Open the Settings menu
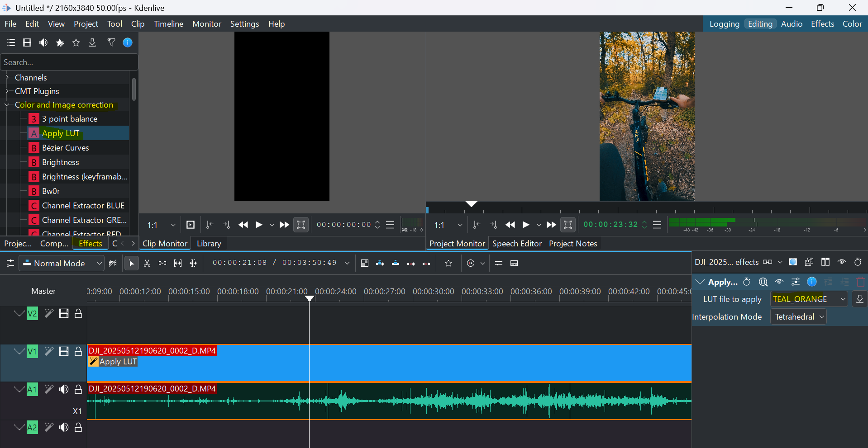This screenshot has height=448, width=868. coord(244,24)
